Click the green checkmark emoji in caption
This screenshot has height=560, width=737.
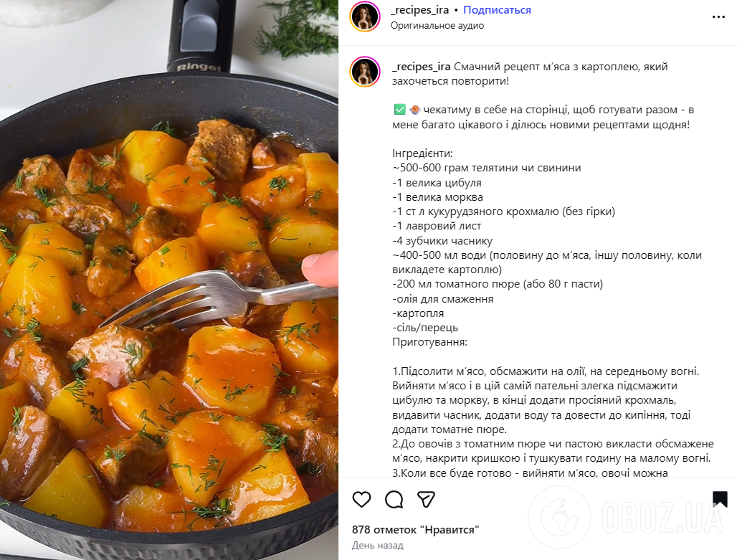point(399,110)
